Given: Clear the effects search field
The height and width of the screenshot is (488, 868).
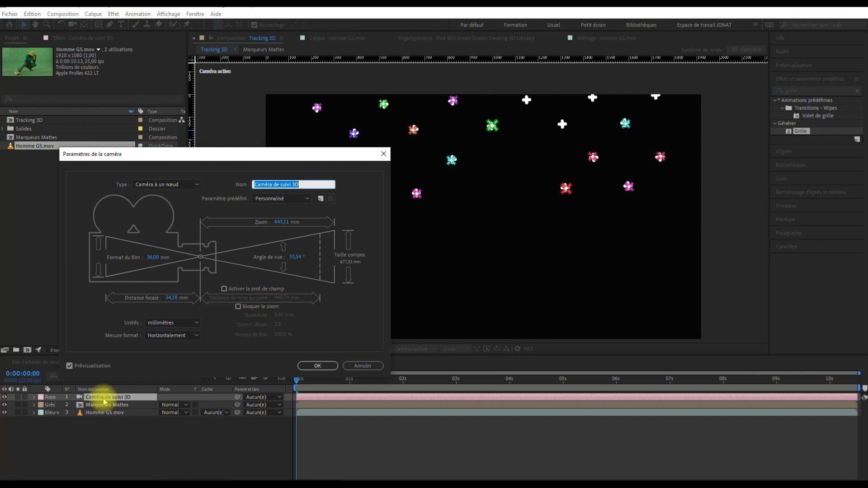Looking at the screenshot, I should (857, 91).
